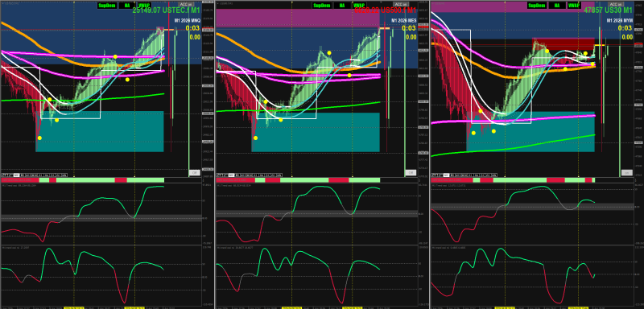Toggle SupDem in the US500.f chart
The image size is (644, 309).
click(x=321, y=6)
